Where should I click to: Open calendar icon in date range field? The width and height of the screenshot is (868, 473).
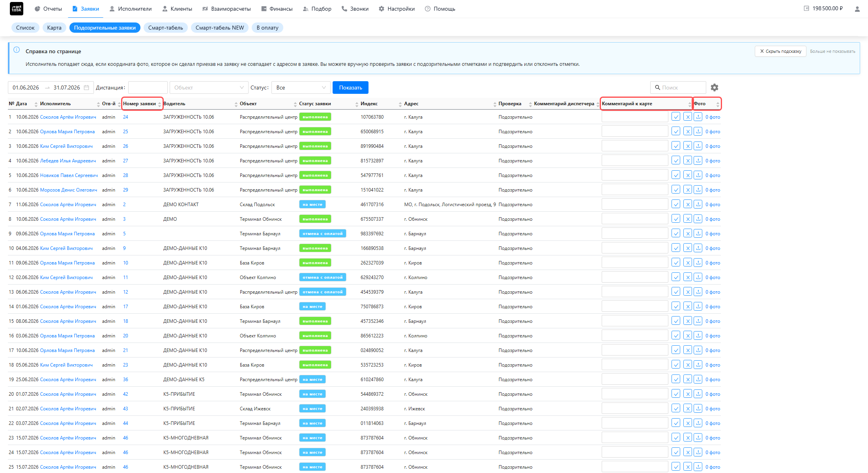point(86,88)
